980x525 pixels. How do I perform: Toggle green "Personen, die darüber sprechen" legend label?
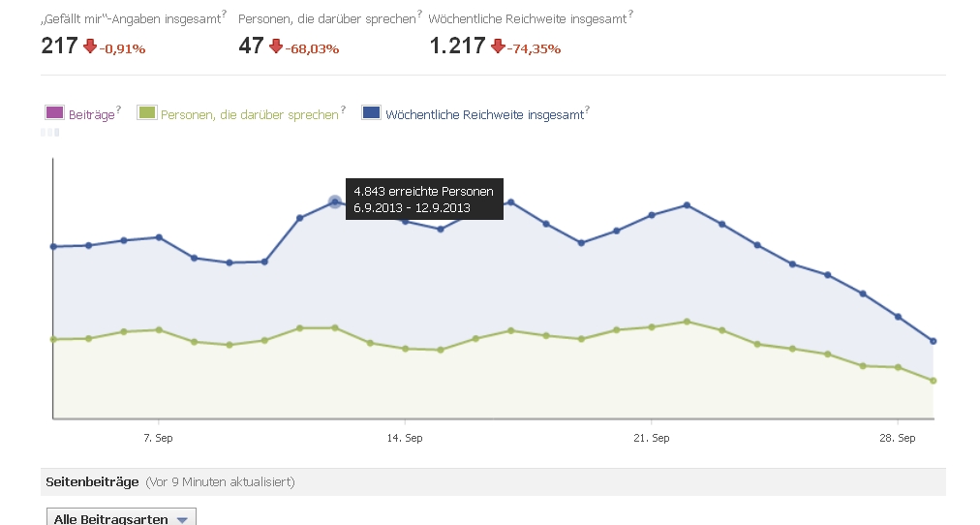249,114
